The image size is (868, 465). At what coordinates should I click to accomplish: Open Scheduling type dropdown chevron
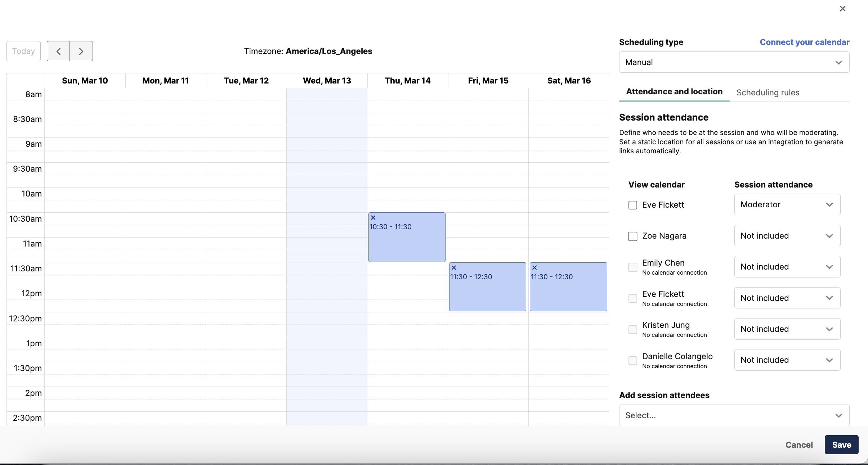click(838, 63)
